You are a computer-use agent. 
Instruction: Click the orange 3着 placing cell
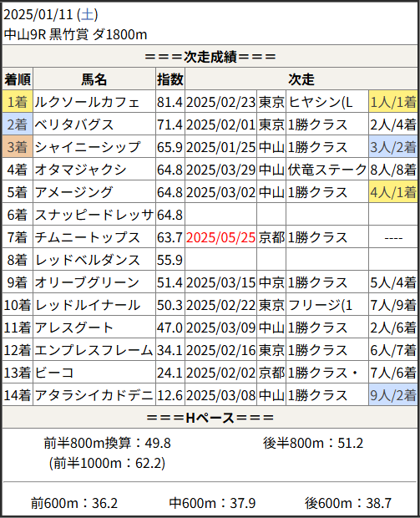[18, 146]
